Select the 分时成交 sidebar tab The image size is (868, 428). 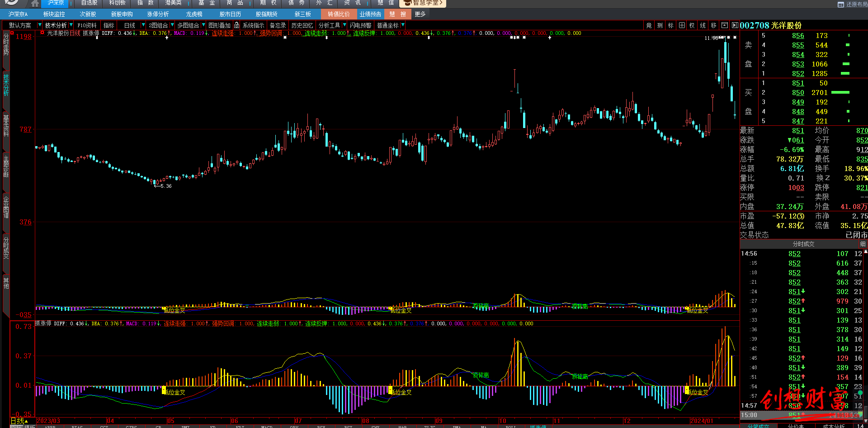coord(6,248)
